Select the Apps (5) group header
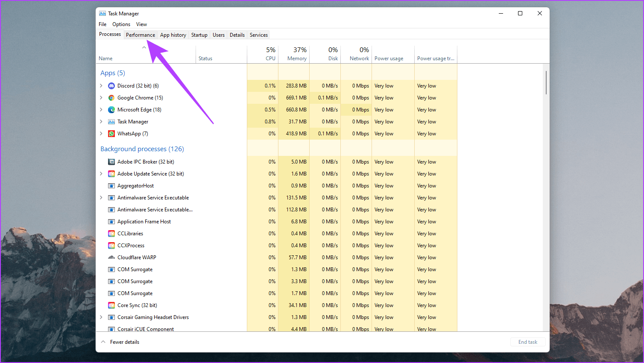This screenshot has height=363, width=644. [x=113, y=73]
